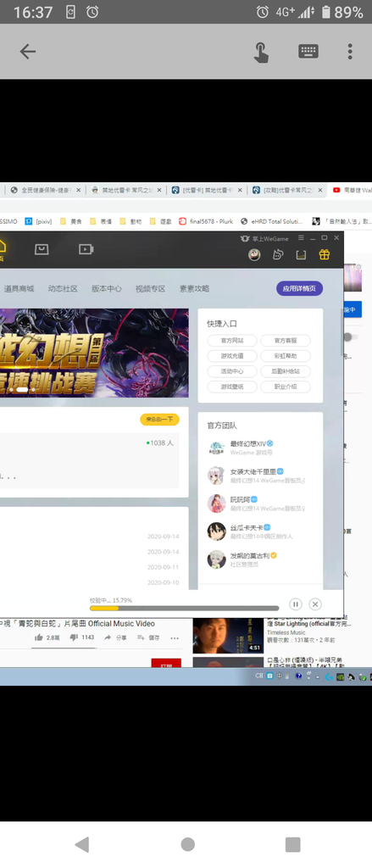The width and height of the screenshot is (372, 868).
Task: Click the help icon in Windows tray
Action: (x=298, y=676)
